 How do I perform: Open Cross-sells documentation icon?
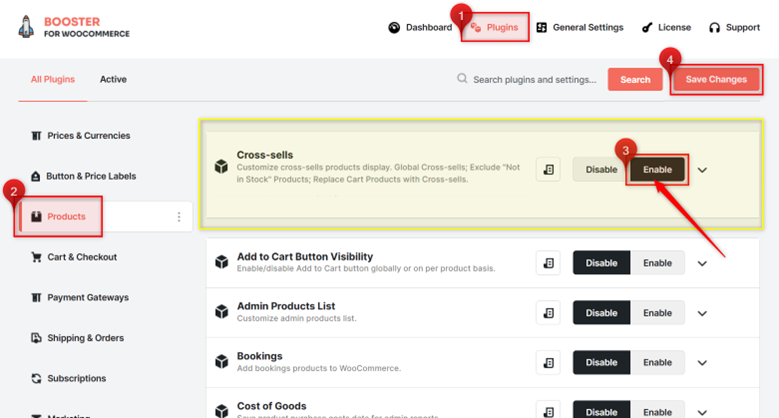click(x=548, y=169)
